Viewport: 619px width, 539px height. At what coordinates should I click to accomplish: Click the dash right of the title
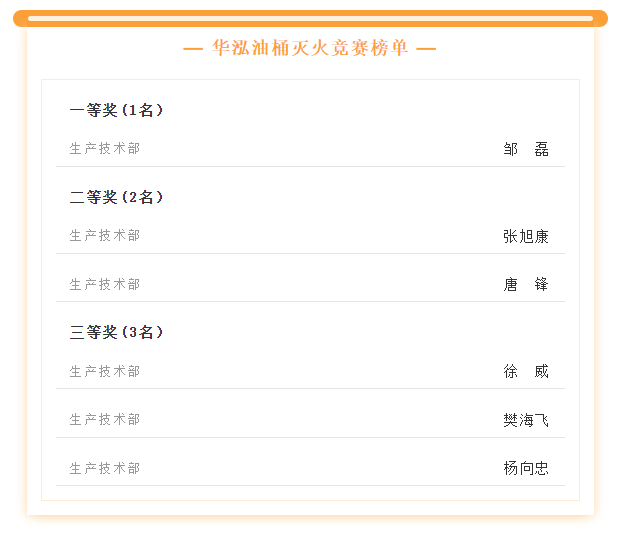(426, 49)
